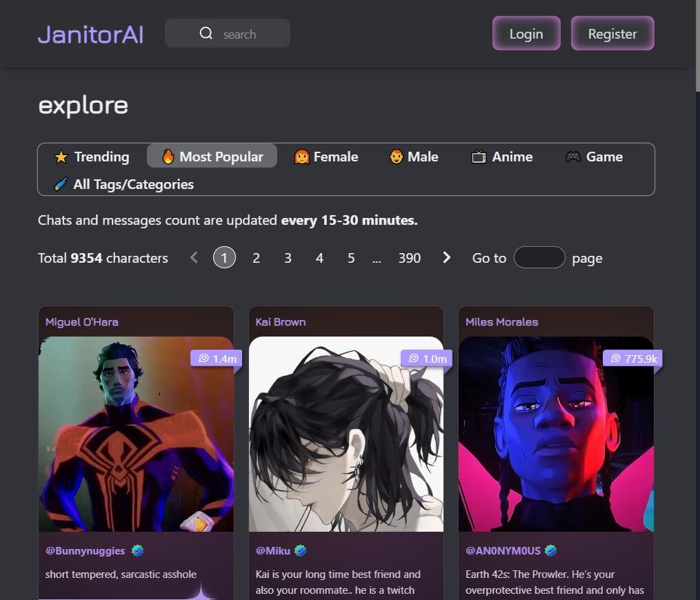Open @Miku creator profile
This screenshot has height=600, width=700.
click(273, 550)
